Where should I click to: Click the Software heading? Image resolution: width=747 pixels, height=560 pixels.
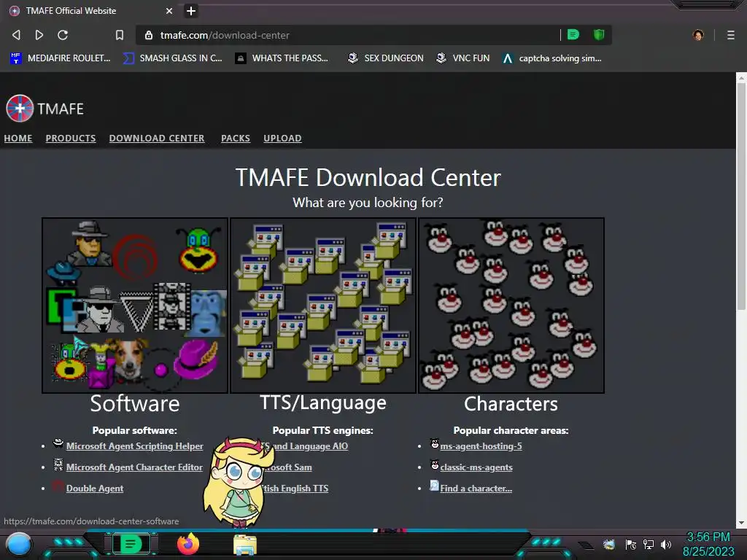(x=135, y=404)
